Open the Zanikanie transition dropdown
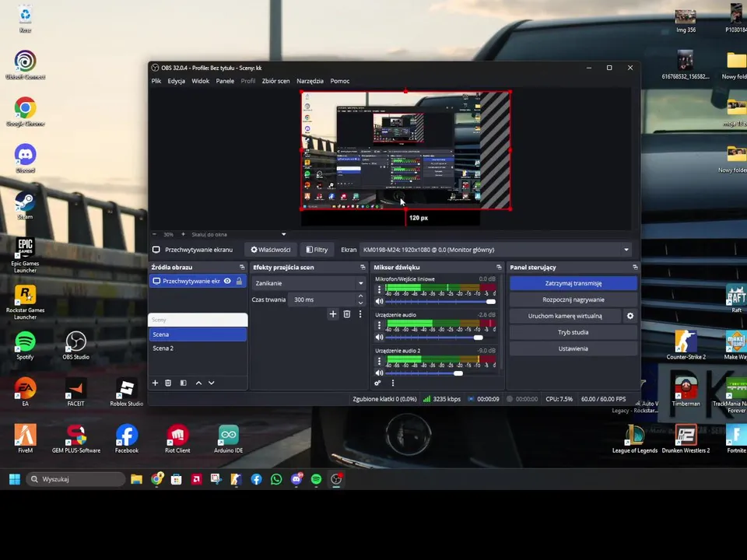 click(309, 283)
